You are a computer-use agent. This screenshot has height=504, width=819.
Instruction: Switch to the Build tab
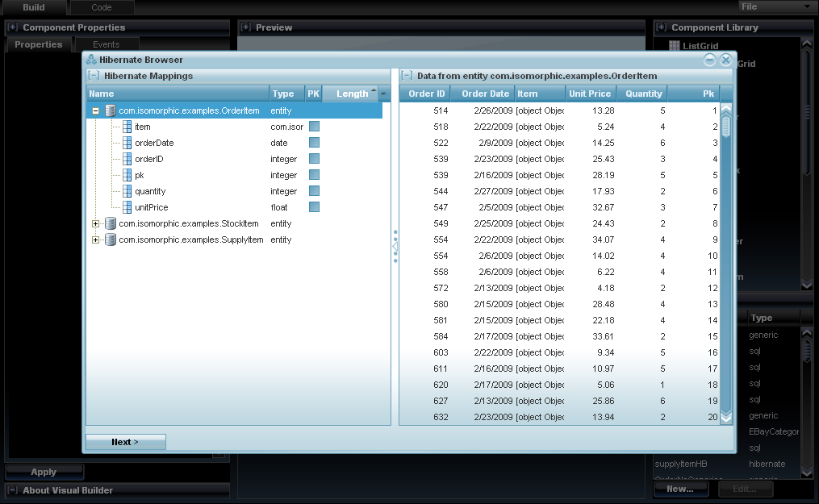click(33, 7)
